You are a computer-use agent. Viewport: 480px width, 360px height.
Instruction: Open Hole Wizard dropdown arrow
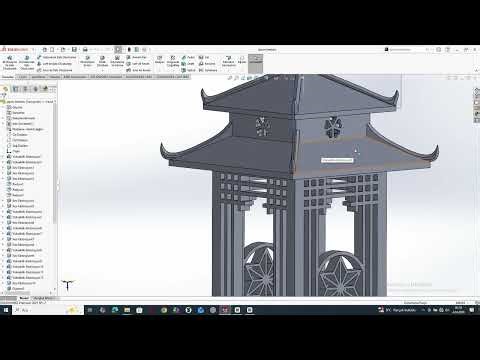[x=102, y=70]
